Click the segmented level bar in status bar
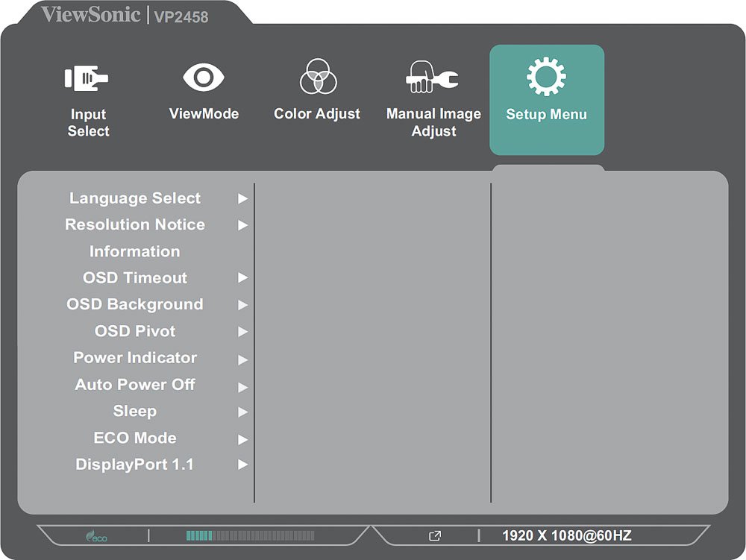 [x=250, y=535]
